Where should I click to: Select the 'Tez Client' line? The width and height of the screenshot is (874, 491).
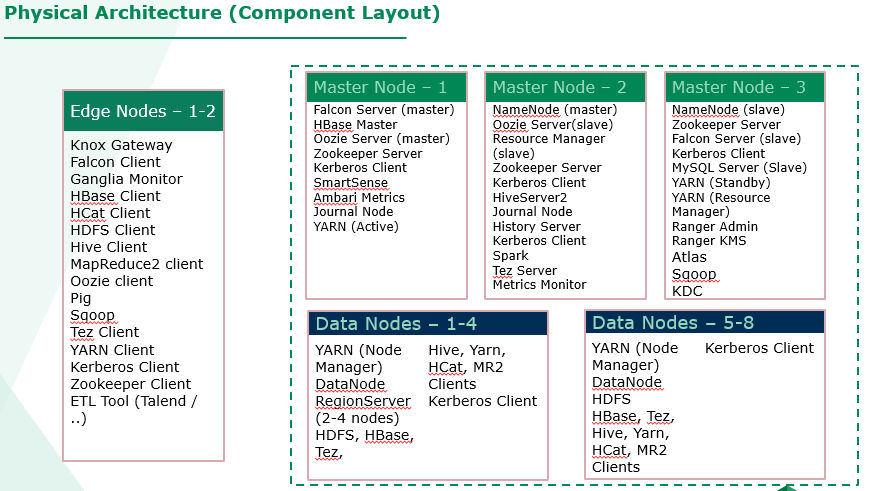[x=104, y=332]
